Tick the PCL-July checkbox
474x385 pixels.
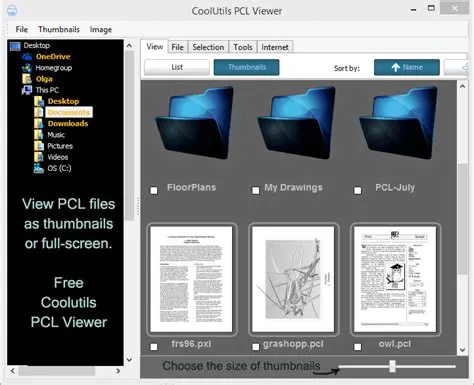tap(358, 190)
